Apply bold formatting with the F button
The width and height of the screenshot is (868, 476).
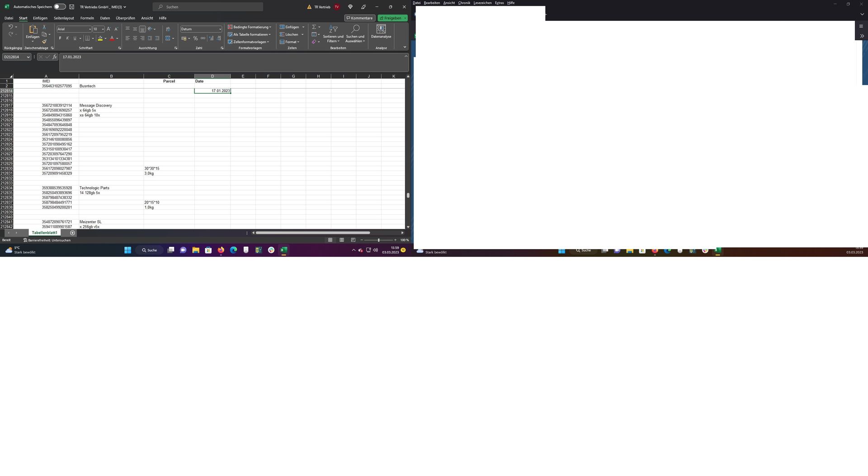60,38
